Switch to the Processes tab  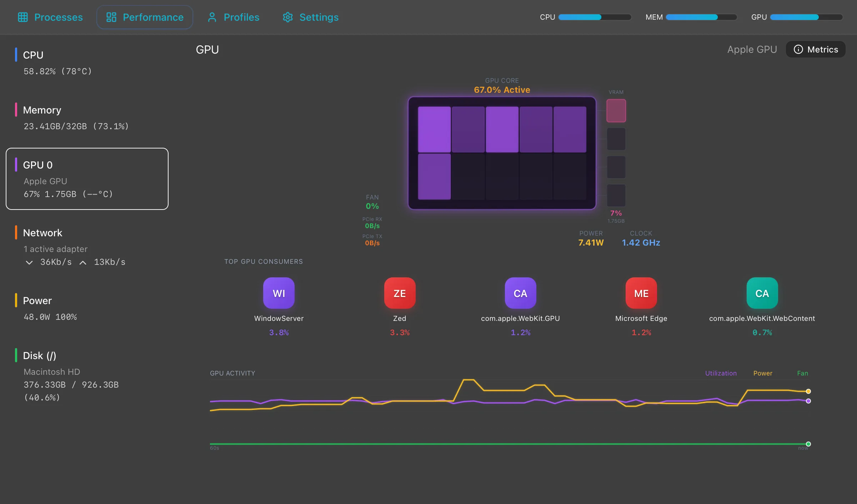pyautogui.click(x=50, y=17)
